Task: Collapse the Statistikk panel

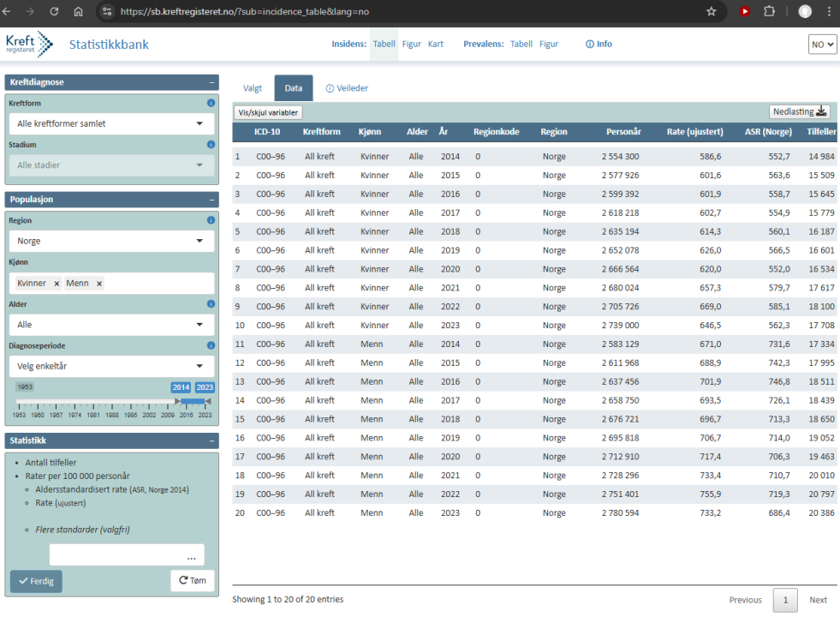Action: (211, 440)
